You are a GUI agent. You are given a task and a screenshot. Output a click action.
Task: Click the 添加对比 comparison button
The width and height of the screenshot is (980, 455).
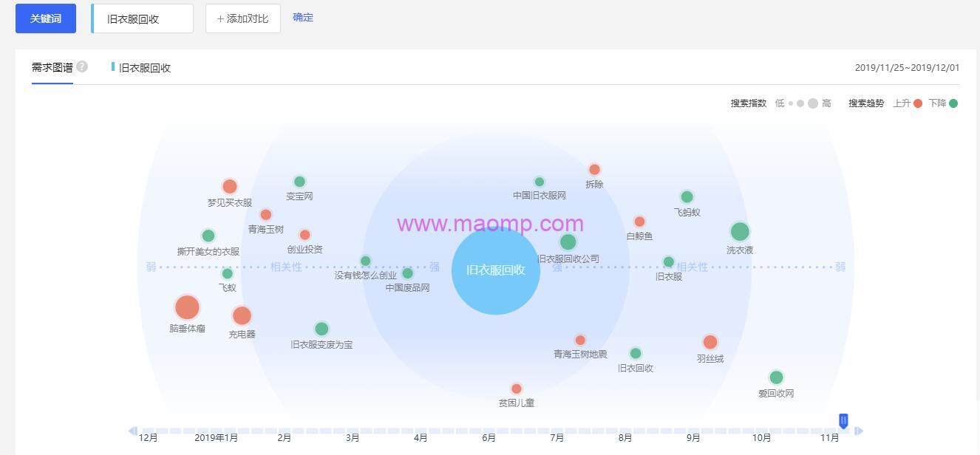(x=243, y=18)
